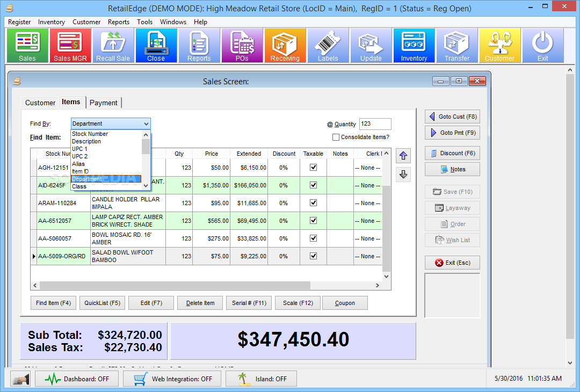Click the items table horizontal scrollbar
The height and width of the screenshot is (392, 580).
pos(206,286)
